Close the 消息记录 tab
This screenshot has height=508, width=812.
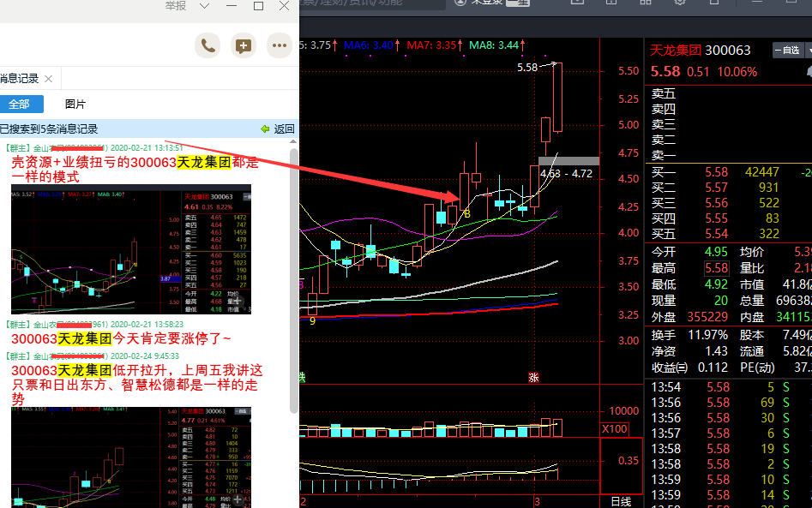click(x=49, y=79)
